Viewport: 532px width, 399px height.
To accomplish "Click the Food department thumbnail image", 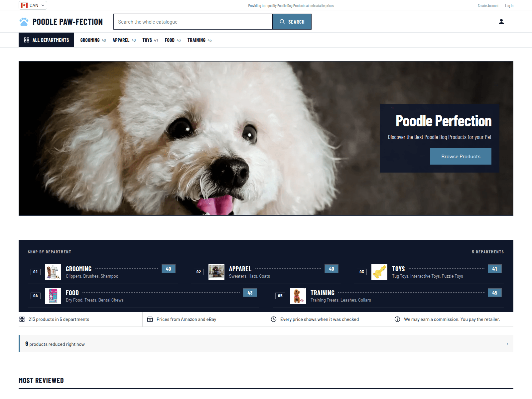I will 53,296.
